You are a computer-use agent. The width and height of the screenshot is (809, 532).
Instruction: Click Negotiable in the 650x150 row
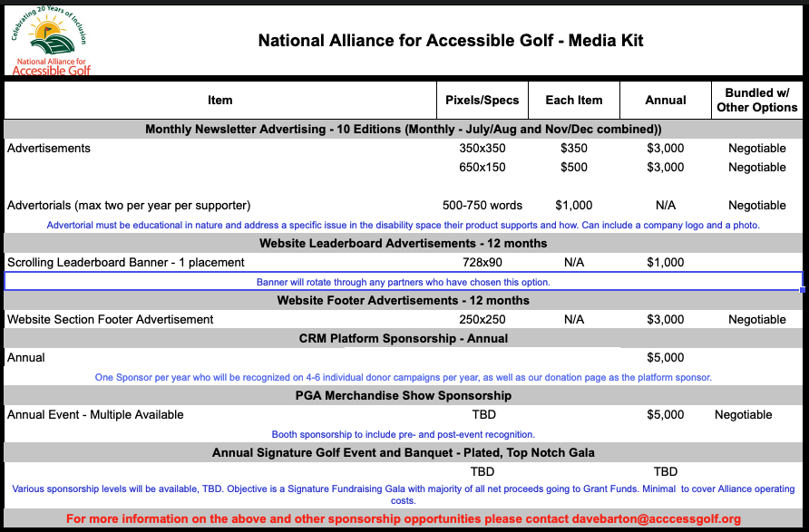(757, 168)
